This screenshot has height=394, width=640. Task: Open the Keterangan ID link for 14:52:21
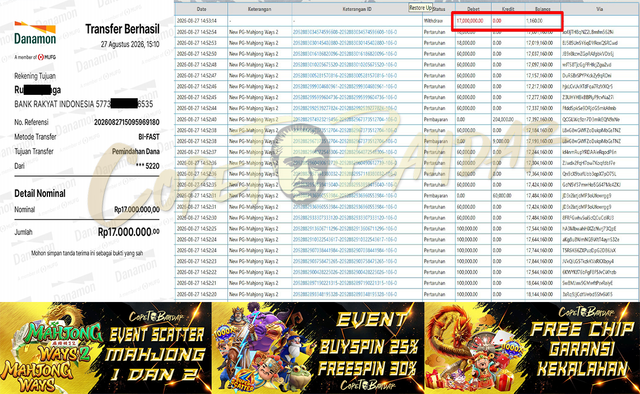[x=344, y=283]
